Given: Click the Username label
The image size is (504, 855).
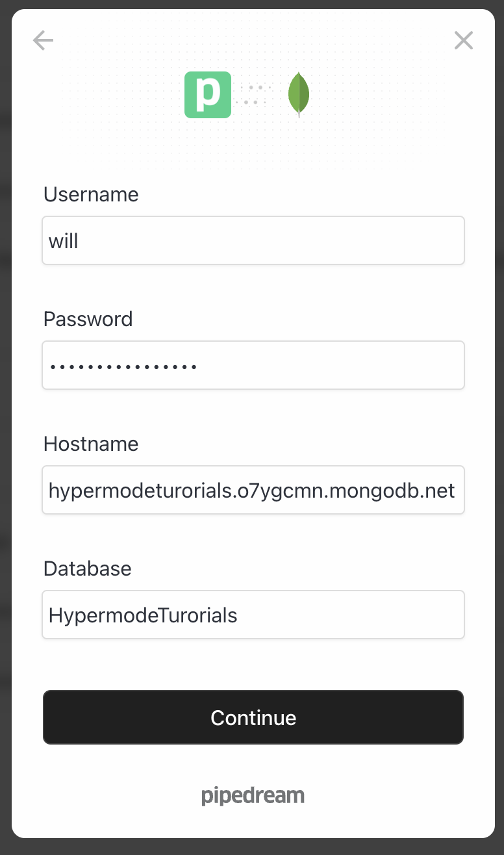Looking at the screenshot, I should click(x=90, y=194).
